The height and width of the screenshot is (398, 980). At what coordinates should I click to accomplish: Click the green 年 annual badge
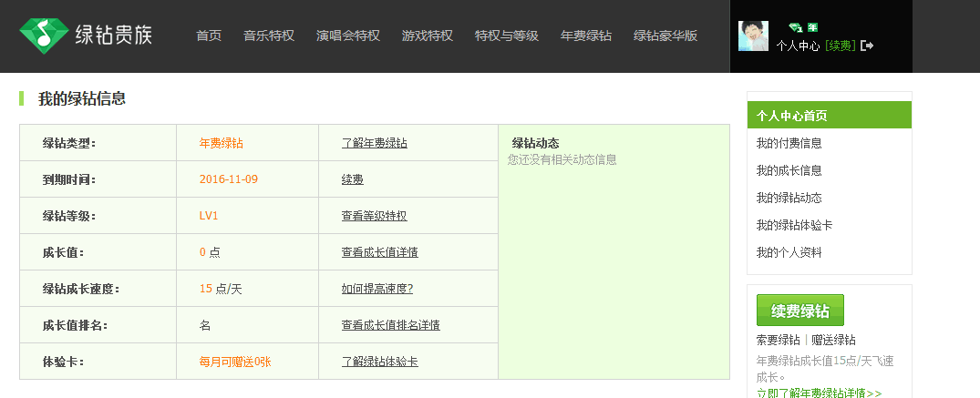pyautogui.click(x=812, y=27)
